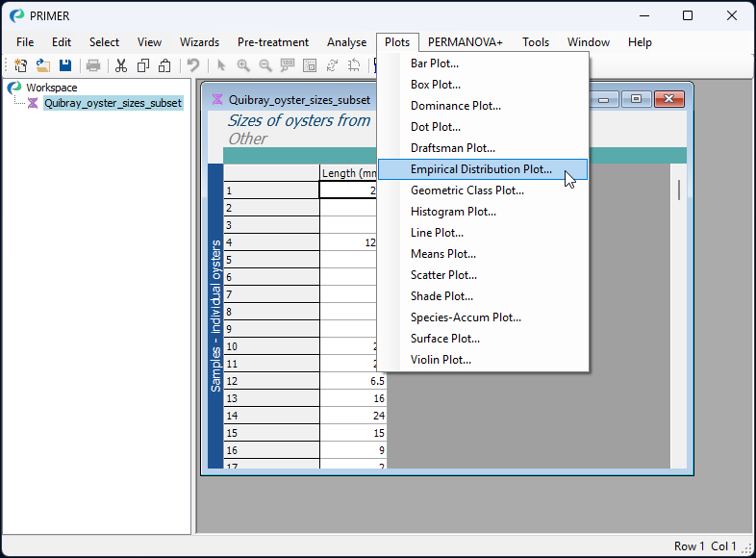Maximize the Quibray_oyster_sizes_subset data window
This screenshot has height=558, width=756.
pyautogui.click(x=636, y=99)
